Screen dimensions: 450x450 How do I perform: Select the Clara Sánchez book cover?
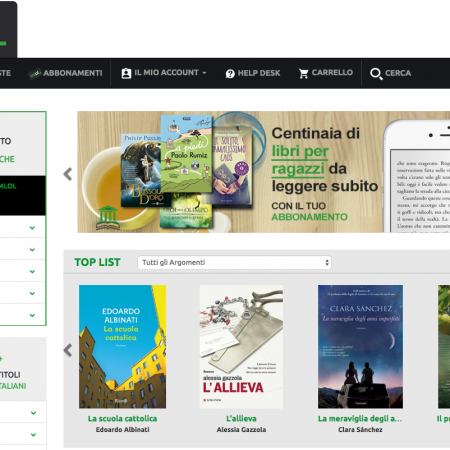[x=360, y=346]
